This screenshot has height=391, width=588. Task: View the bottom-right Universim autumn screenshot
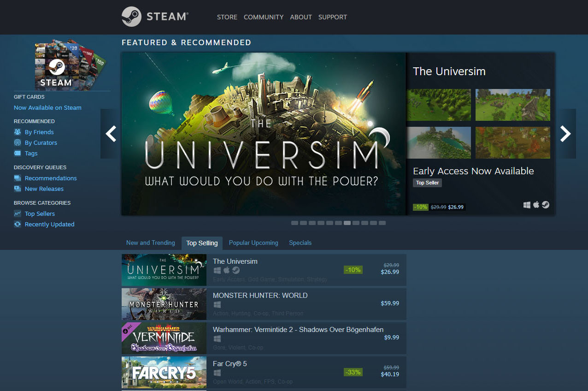pos(513,142)
